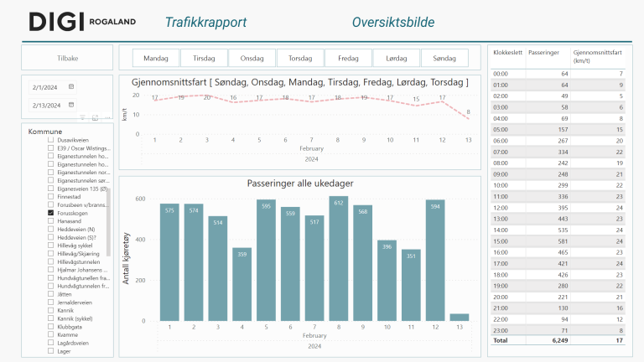Select Tirsdag weekday filter
644x362 pixels.
tap(204, 58)
